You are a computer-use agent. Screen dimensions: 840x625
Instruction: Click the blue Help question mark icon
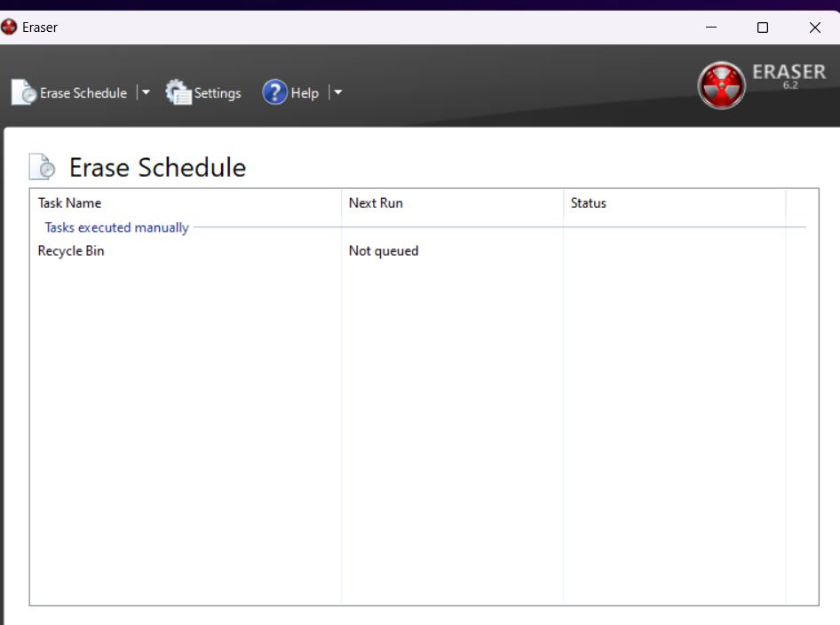275,91
